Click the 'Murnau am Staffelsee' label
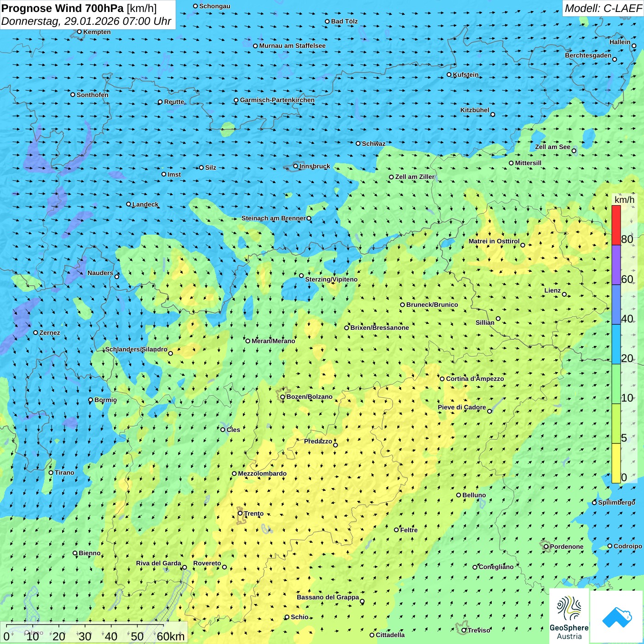644x644 pixels. click(x=292, y=46)
